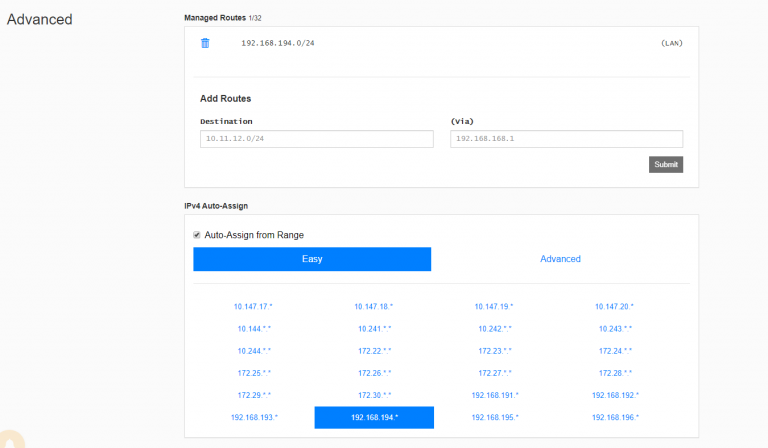Viewport: 768px width, 448px height.
Task: Select the 10.144.*.* address range
Action: click(x=253, y=328)
